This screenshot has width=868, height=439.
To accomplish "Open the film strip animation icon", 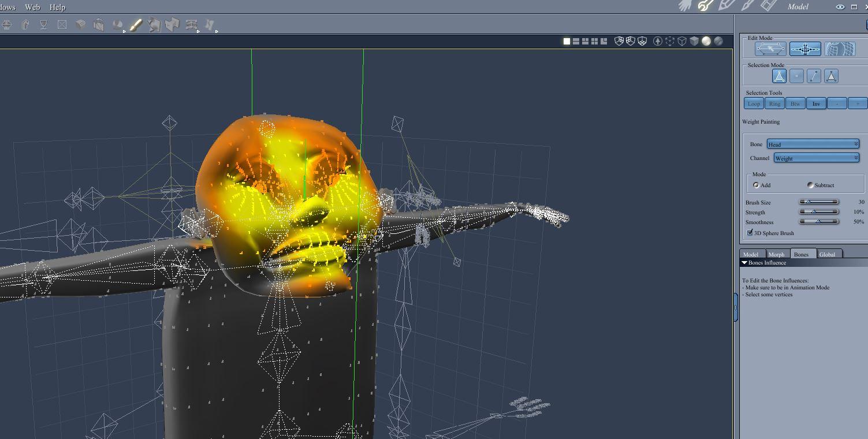I will coord(769,6).
